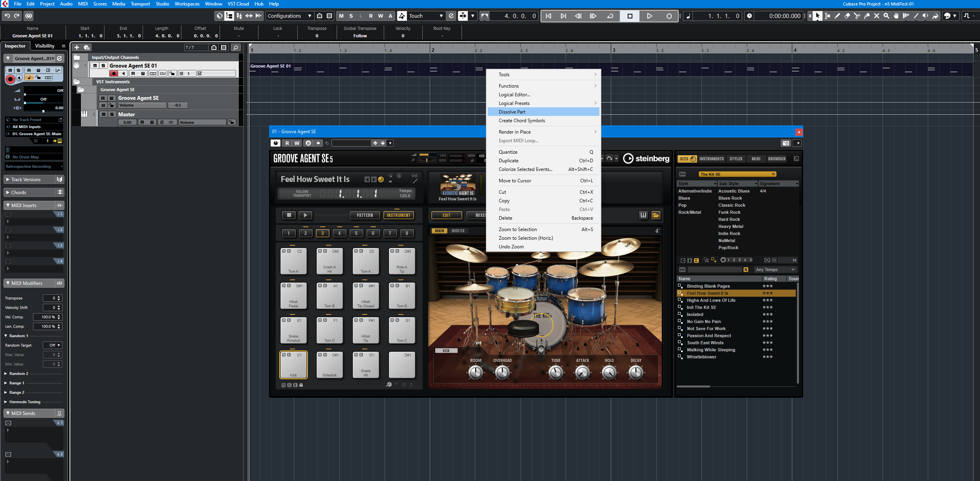Select the Erase tool in toolbar
This screenshot has height=481, width=980.
847,16
